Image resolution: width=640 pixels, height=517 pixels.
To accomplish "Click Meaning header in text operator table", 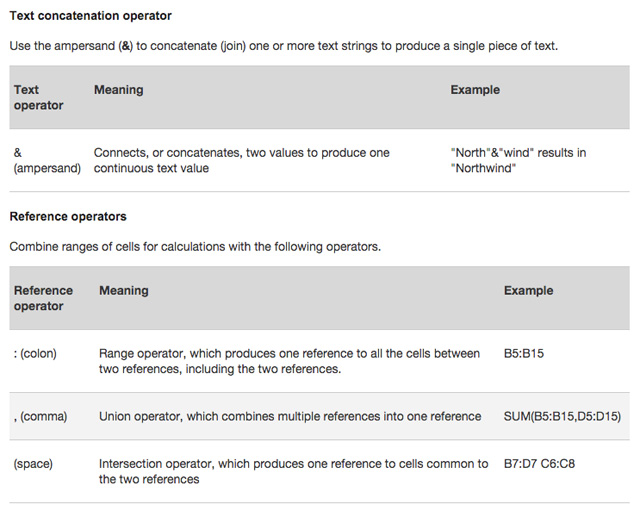I will (x=119, y=90).
